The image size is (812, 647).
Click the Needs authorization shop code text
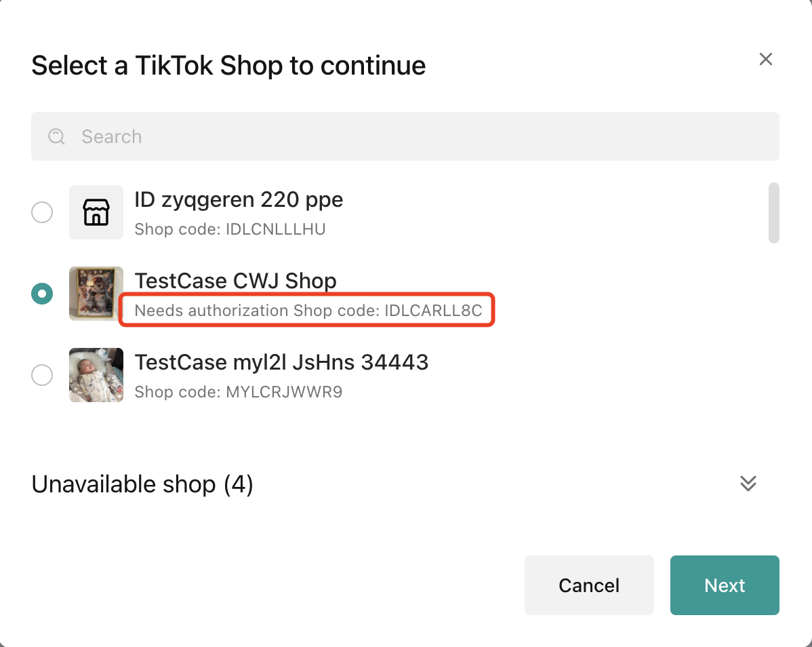pos(308,311)
